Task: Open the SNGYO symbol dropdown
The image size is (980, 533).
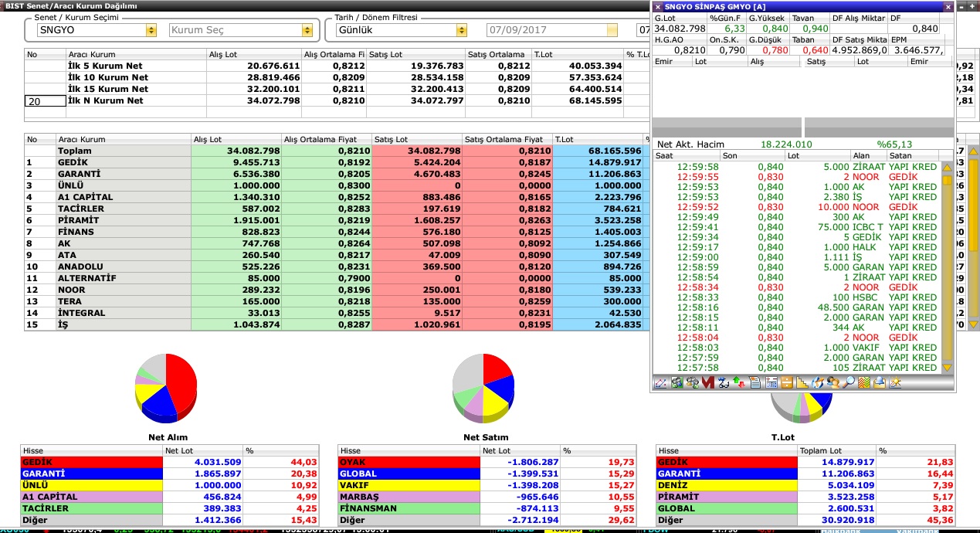Action: coord(151,30)
